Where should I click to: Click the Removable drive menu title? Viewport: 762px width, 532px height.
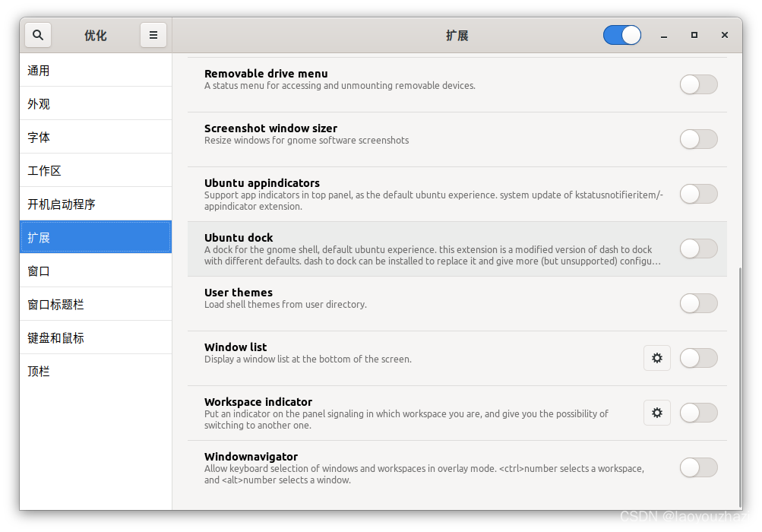click(x=267, y=74)
